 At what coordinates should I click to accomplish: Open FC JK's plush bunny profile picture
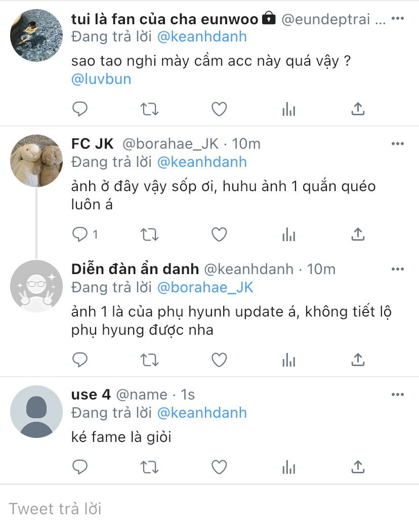pos(36,161)
